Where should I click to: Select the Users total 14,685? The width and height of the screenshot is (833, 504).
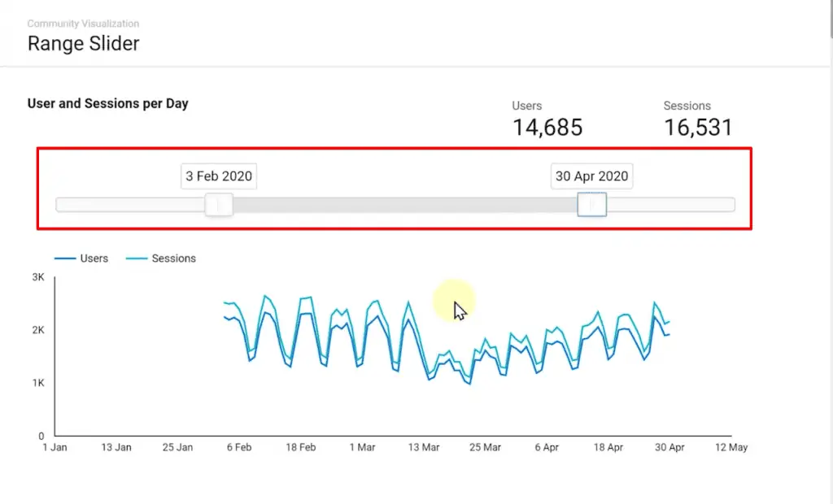point(546,127)
